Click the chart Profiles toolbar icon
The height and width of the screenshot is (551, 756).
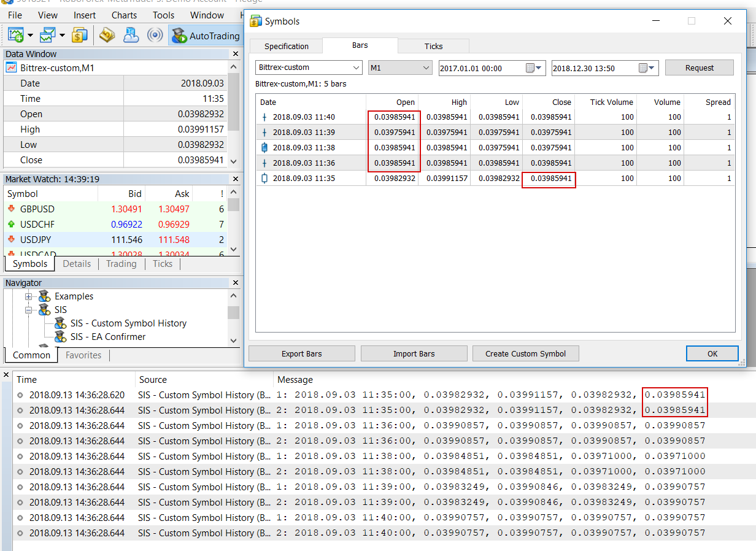[x=47, y=36]
